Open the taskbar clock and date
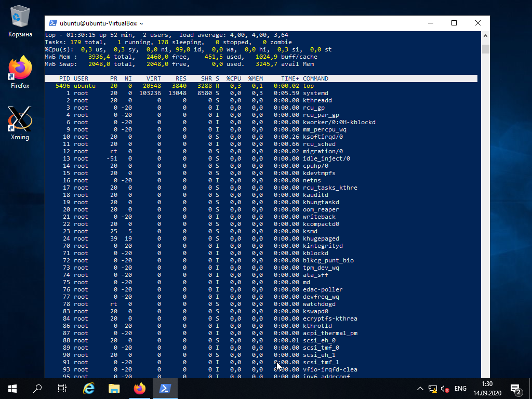The height and width of the screenshot is (399, 532). click(487, 388)
